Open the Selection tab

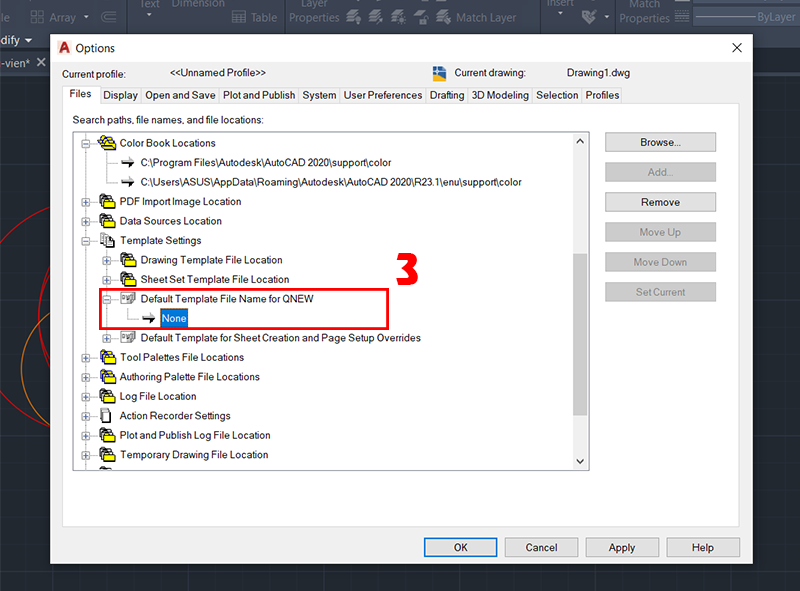557,95
